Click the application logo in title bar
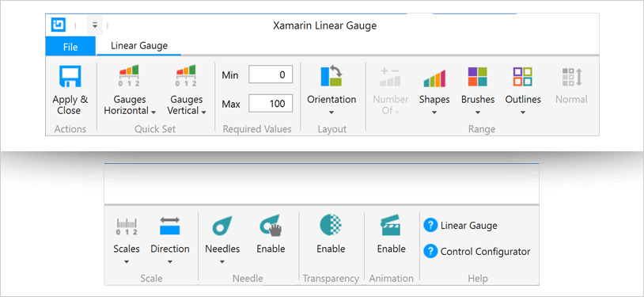Screen dimensions: 644x297 (x=59, y=25)
